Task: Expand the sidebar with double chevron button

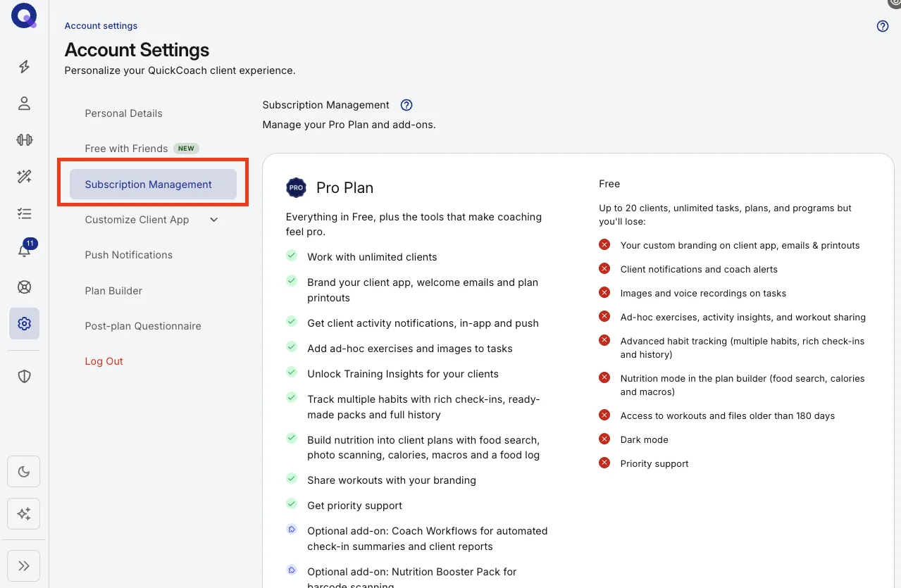Action: click(x=24, y=565)
